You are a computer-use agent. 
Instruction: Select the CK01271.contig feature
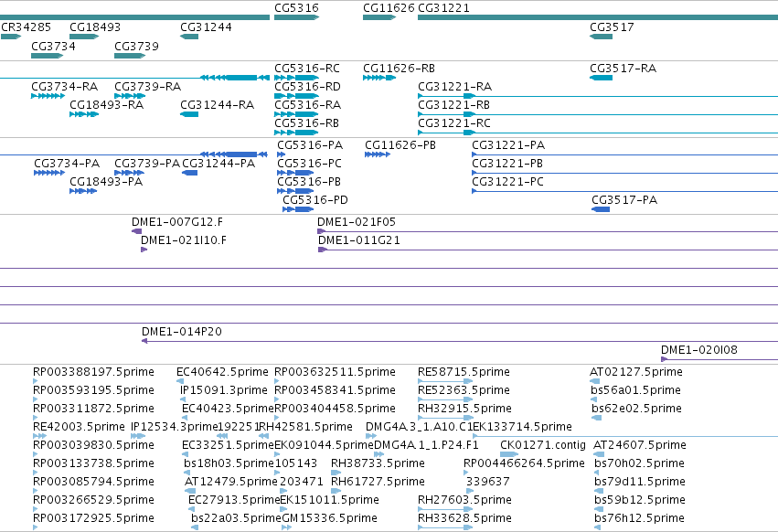pyautogui.click(x=509, y=454)
